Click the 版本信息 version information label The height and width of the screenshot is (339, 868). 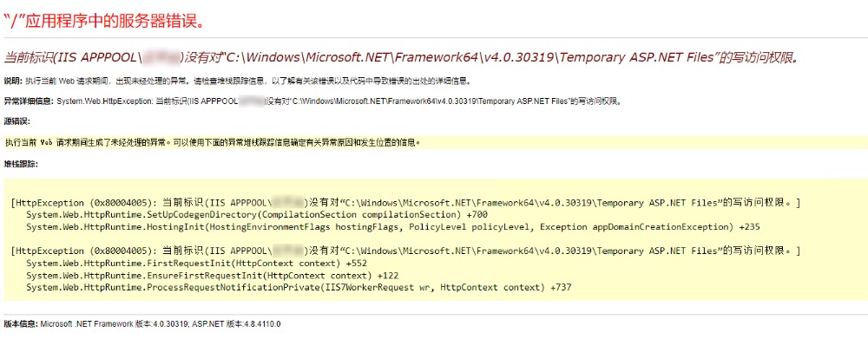tap(21, 324)
